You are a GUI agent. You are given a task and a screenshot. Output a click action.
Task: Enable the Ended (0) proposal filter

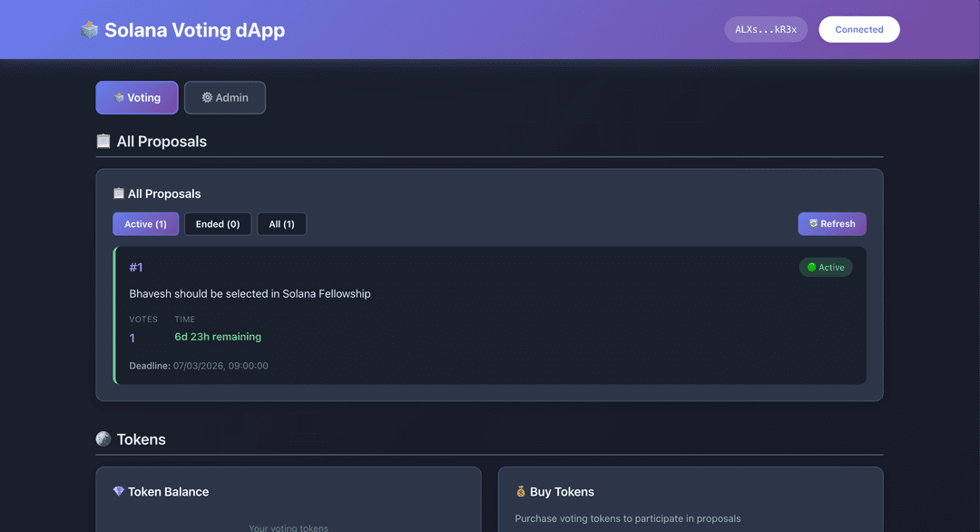pyautogui.click(x=218, y=223)
